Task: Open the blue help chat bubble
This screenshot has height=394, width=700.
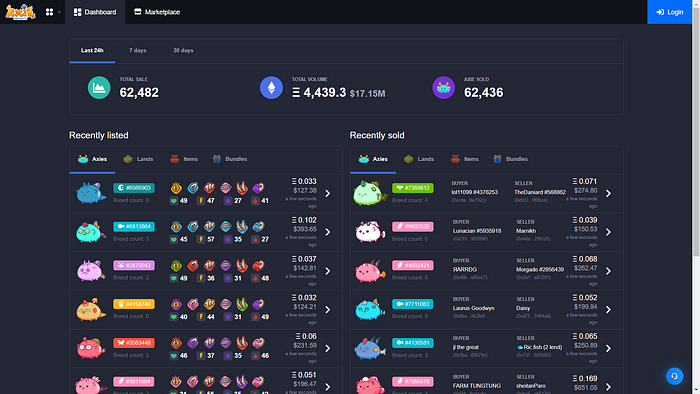Action: click(x=675, y=376)
